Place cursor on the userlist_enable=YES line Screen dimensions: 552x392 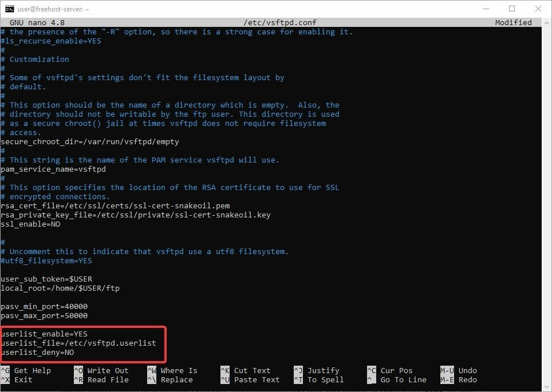pyautogui.click(x=44, y=334)
